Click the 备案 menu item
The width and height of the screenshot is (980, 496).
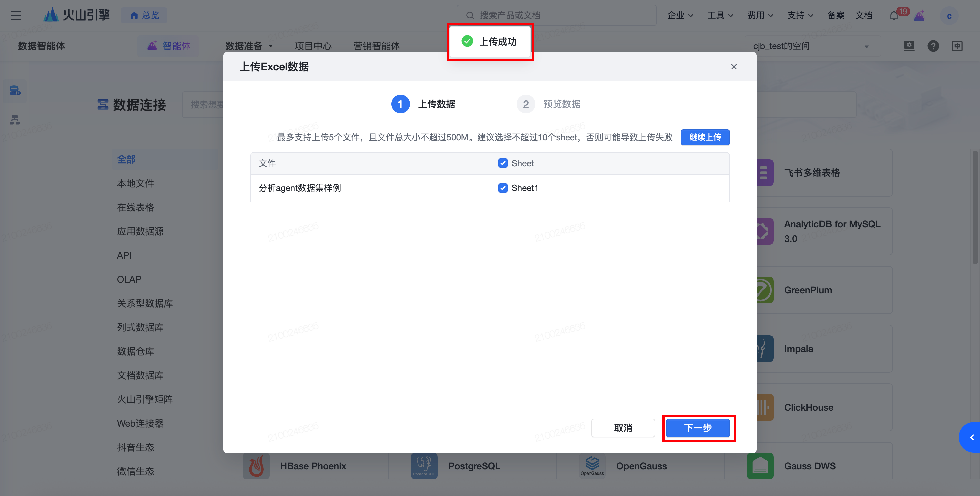[x=835, y=15]
